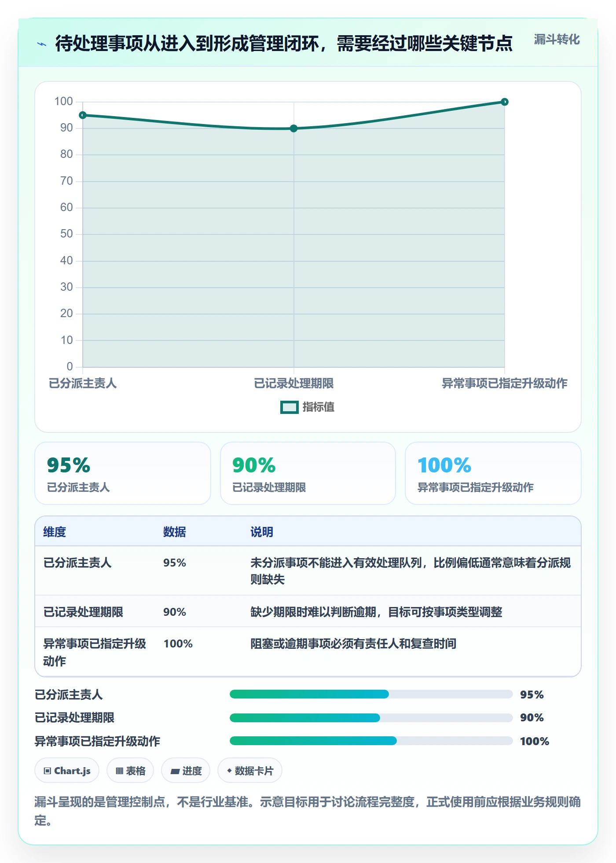Click description 阻塞或逾期事项必须有责任人和复查时间

click(353, 644)
